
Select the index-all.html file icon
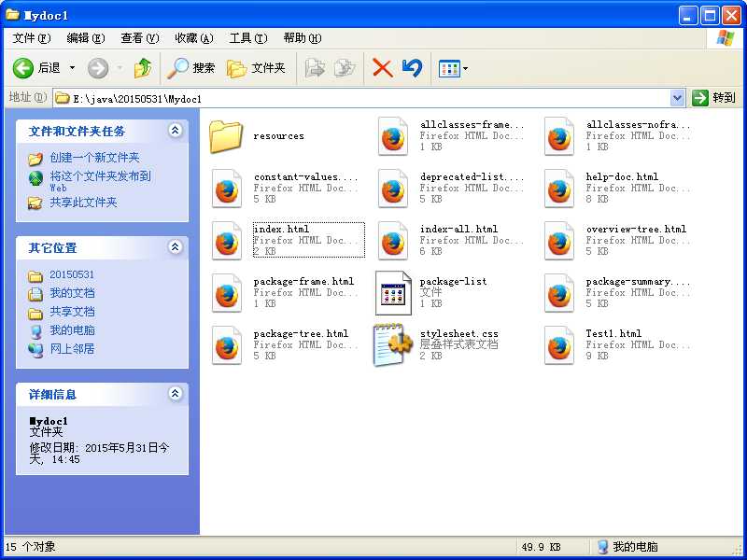pos(392,241)
